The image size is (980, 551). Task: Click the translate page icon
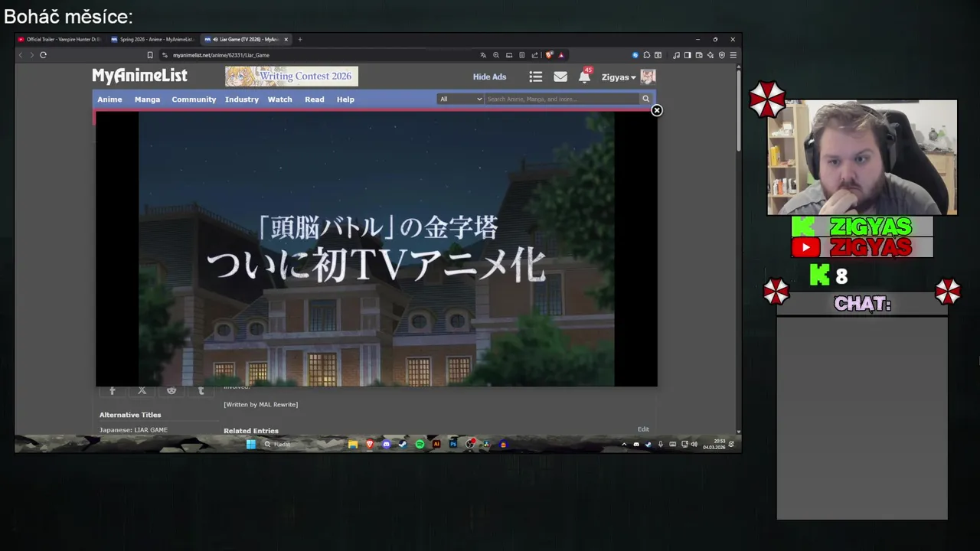483,55
